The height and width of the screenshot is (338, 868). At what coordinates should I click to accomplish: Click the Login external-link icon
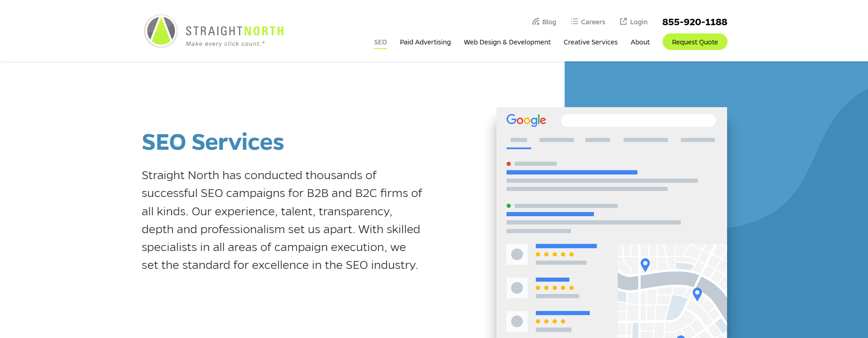click(x=623, y=22)
